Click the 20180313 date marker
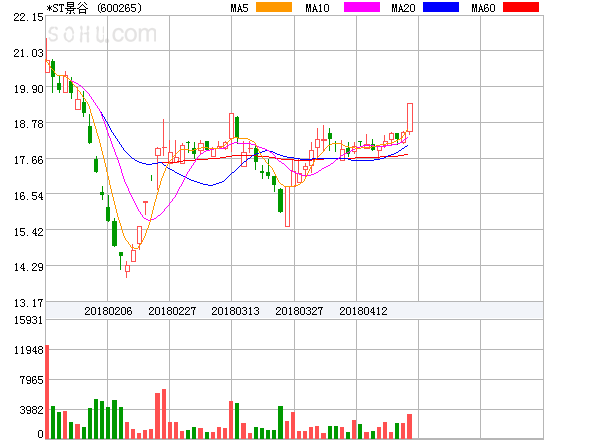600x440 pixels. pyautogui.click(x=235, y=311)
